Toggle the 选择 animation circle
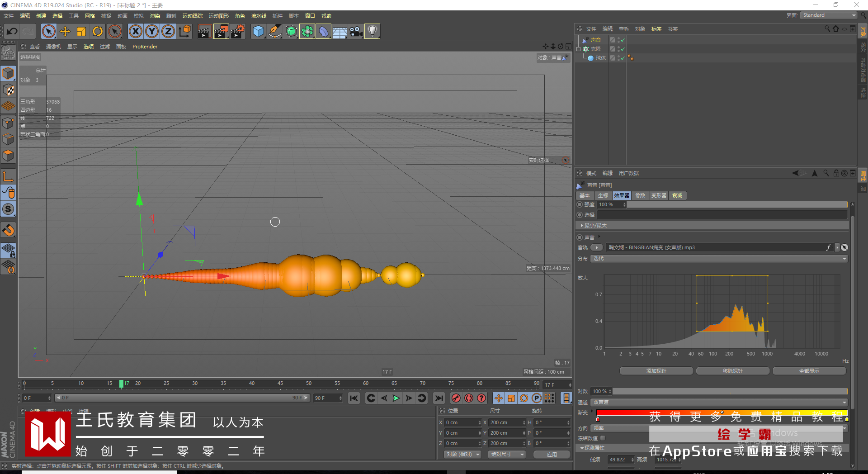The height and width of the screenshot is (474, 868). click(580, 215)
